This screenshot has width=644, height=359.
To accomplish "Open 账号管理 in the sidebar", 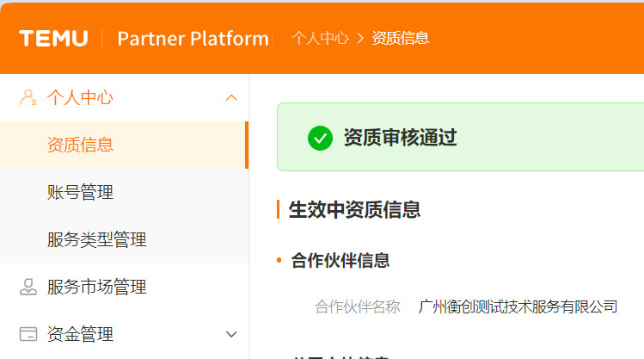I will [80, 192].
